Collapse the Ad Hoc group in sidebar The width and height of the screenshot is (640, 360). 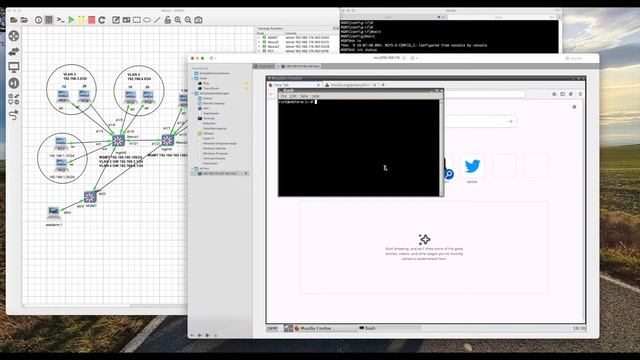[193, 168]
